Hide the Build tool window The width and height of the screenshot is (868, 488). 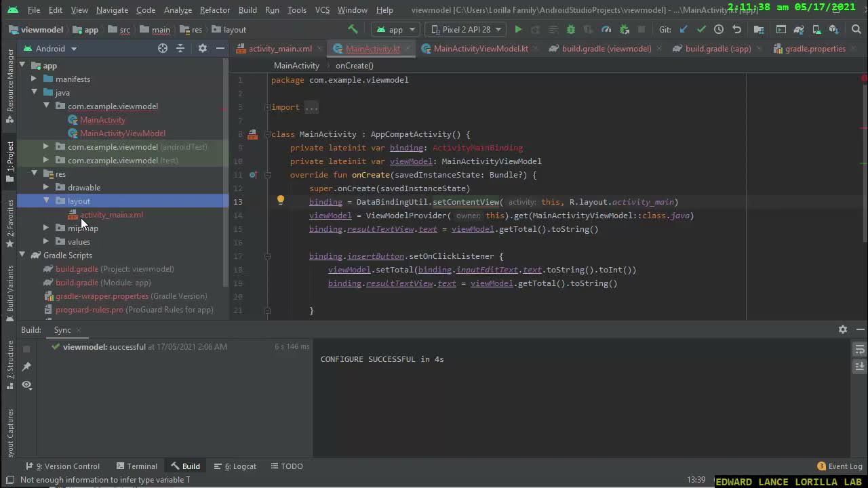859,329
